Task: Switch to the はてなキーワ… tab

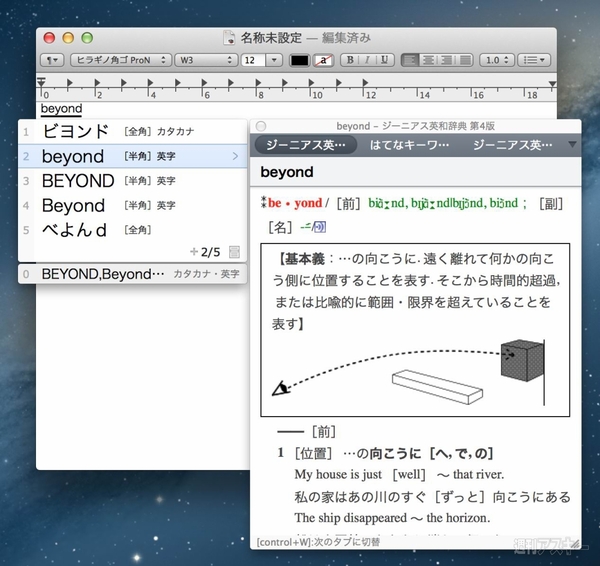Action: pos(409,145)
